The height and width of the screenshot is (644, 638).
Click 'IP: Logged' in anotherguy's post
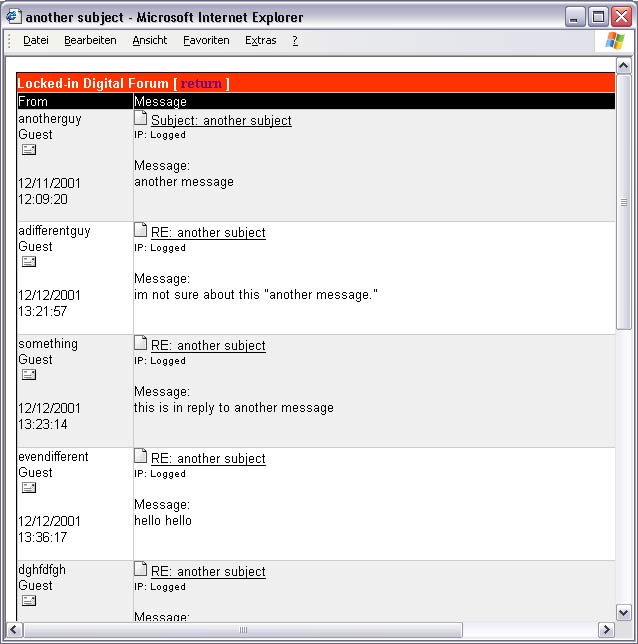coord(160,135)
